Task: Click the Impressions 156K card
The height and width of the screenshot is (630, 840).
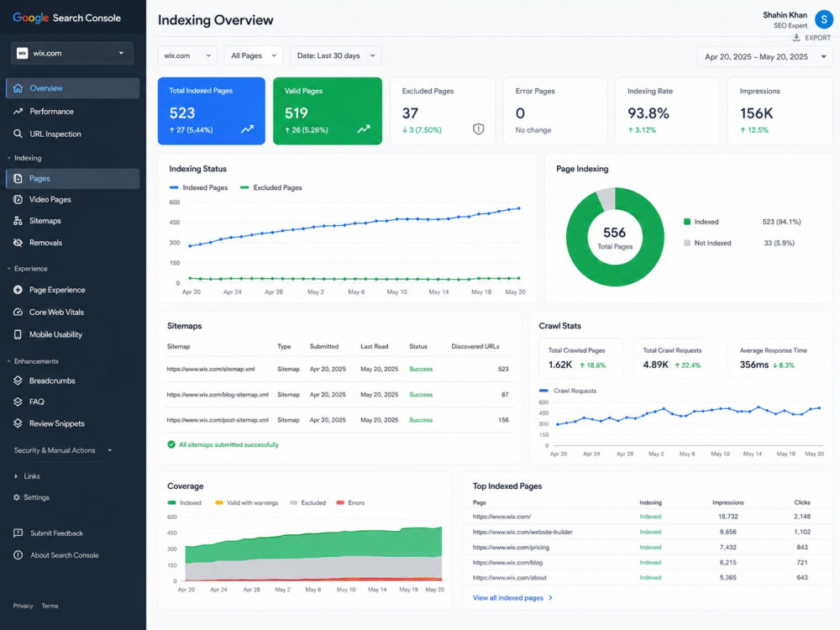Action: point(780,111)
